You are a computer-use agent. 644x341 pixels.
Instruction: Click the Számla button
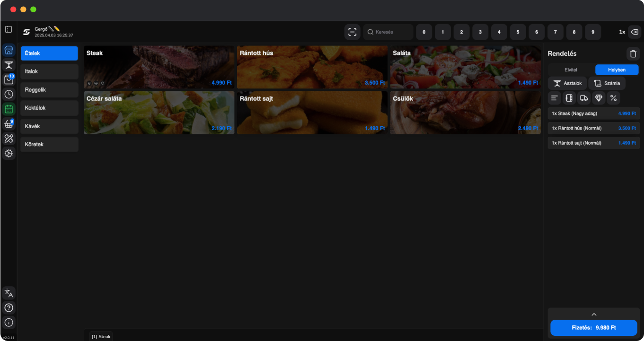point(607,83)
